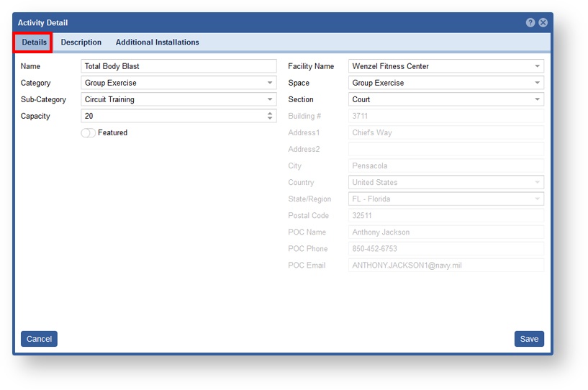Expand the Sub-Category dropdown

tap(270, 99)
